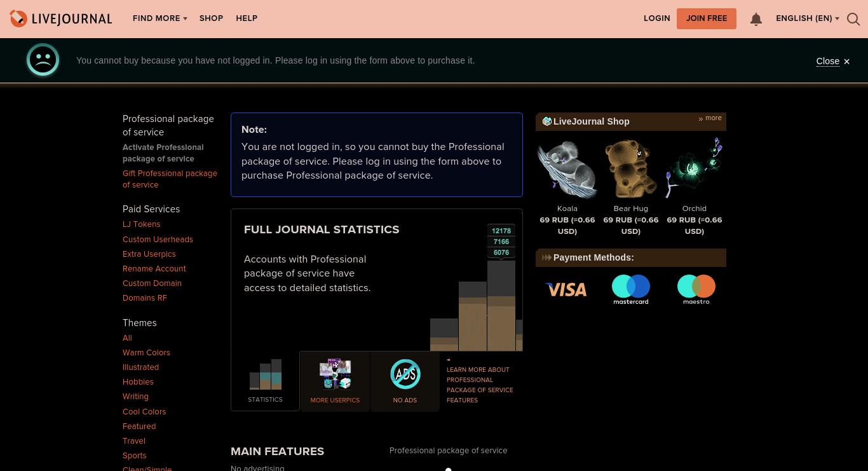Select the Sports theme category
The height and width of the screenshot is (471, 868).
[x=134, y=456]
